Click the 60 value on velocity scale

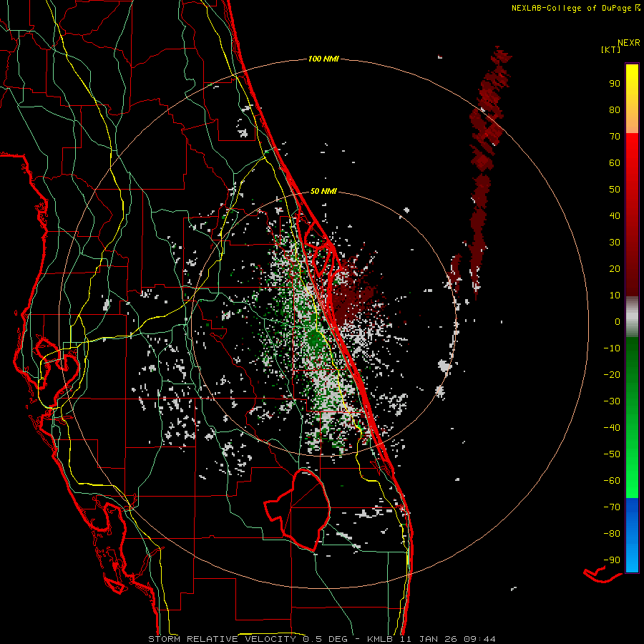click(615, 162)
